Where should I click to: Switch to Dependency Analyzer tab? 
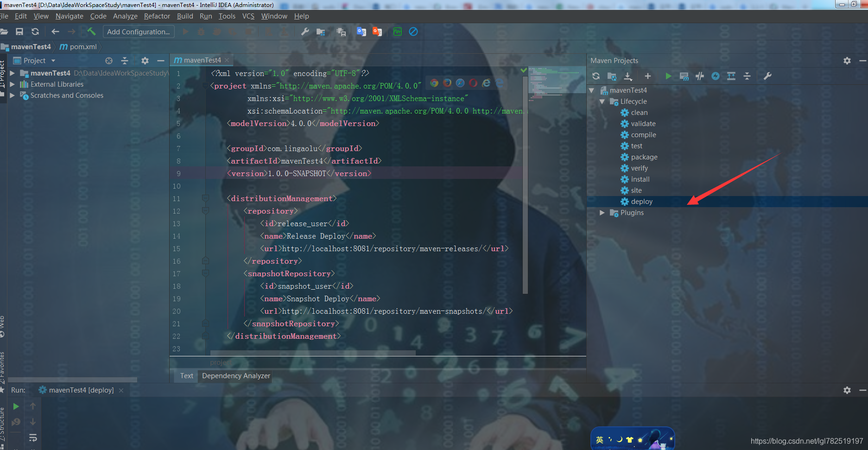click(x=236, y=376)
